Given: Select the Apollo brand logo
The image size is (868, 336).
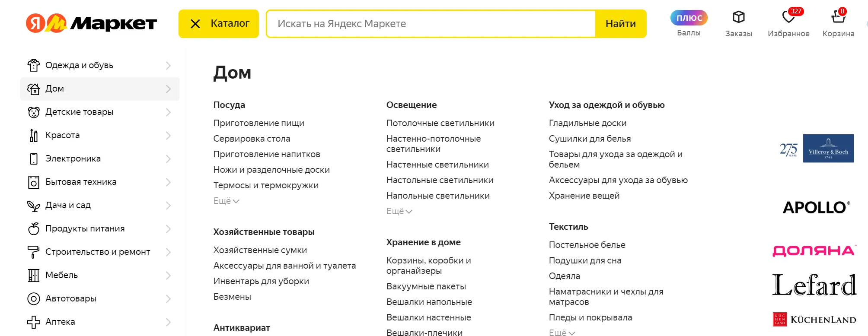Looking at the screenshot, I should click(816, 207).
